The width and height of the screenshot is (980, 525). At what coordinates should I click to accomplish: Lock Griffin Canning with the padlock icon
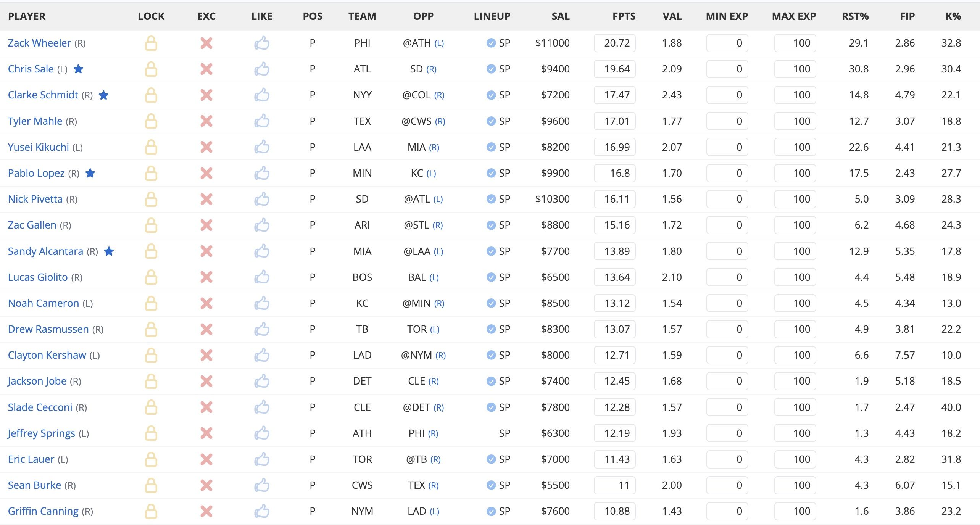coord(151,511)
